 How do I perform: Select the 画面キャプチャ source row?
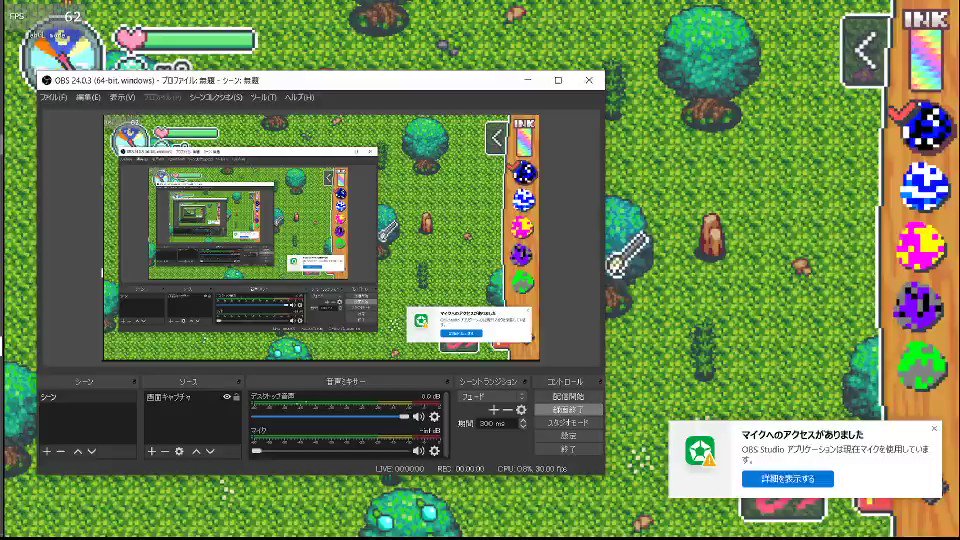pyautogui.click(x=193, y=397)
